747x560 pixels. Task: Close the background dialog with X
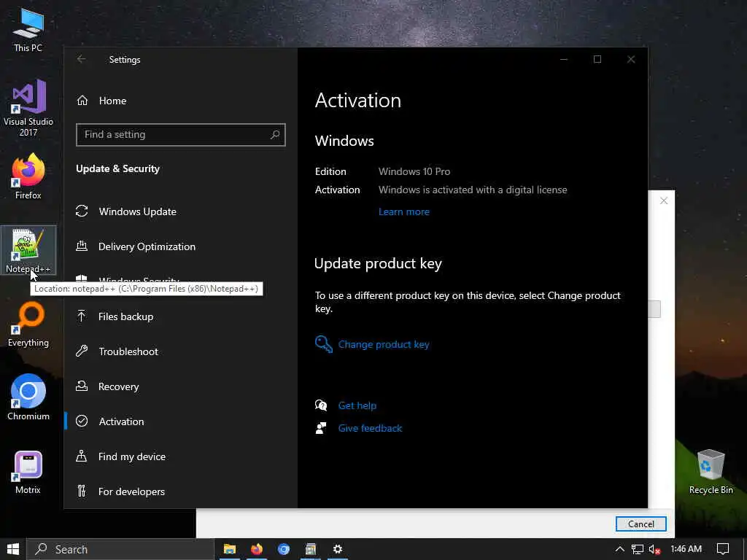664,201
